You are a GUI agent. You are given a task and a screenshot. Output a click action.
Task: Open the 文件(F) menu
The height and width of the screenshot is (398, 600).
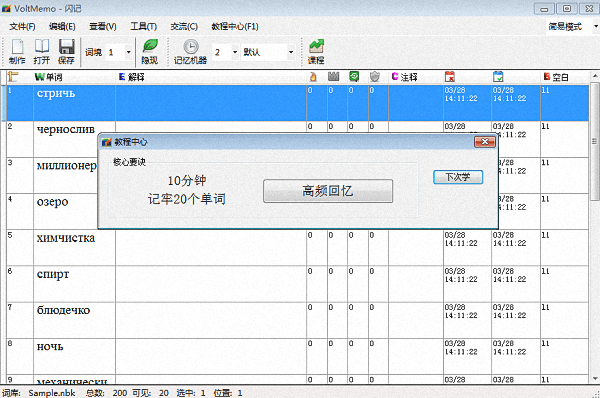click(22, 26)
